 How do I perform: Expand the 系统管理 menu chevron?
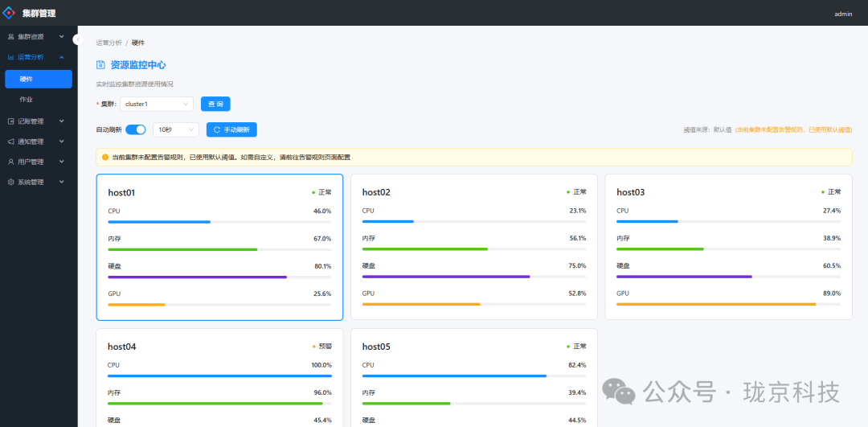click(61, 182)
